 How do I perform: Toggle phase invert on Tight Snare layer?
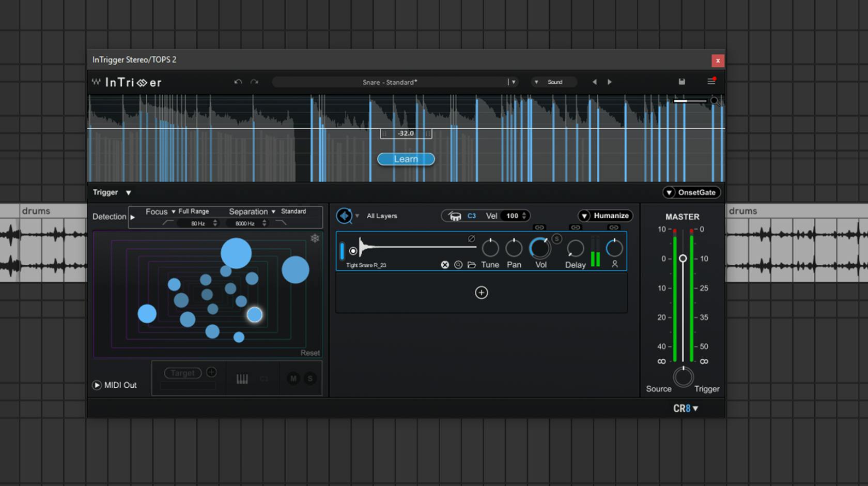pos(471,239)
